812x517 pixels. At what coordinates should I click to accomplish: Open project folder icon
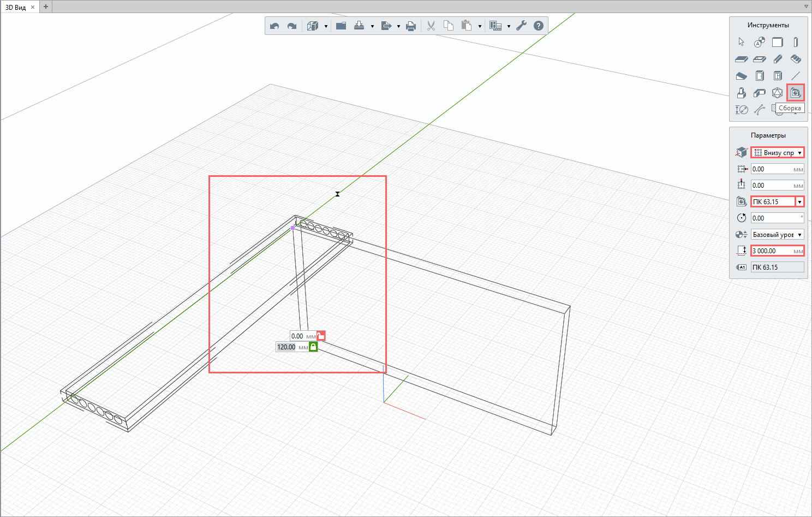[341, 26]
